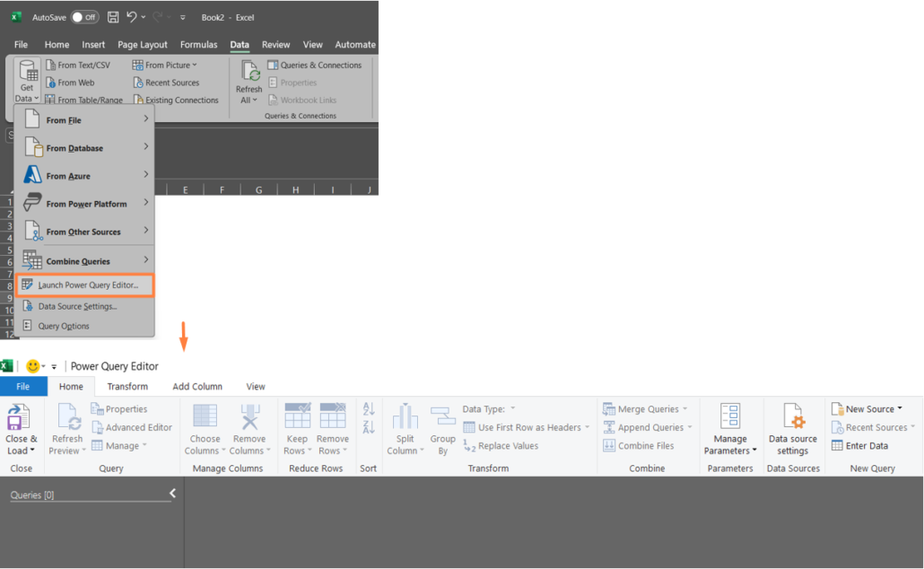Viewport: 924px width, 569px height.
Task: Click the Split Column icon
Action: 405,417
